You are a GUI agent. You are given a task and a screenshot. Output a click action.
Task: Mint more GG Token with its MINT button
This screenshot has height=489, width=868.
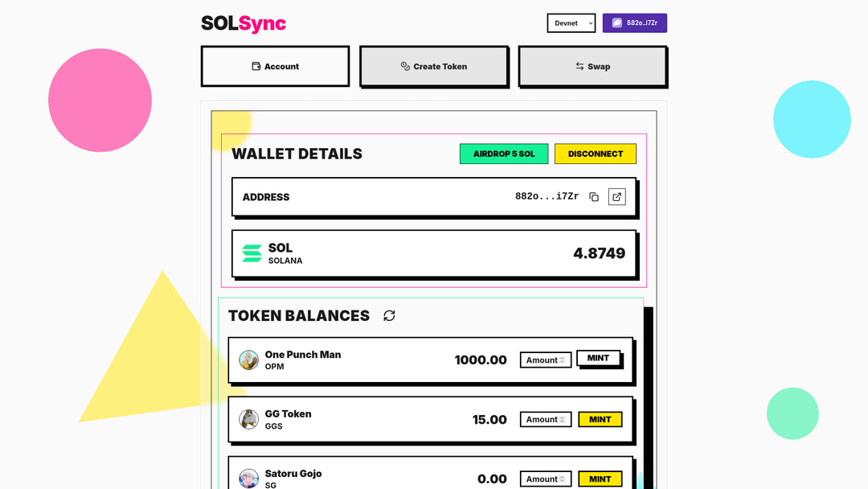click(x=600, y=419)
